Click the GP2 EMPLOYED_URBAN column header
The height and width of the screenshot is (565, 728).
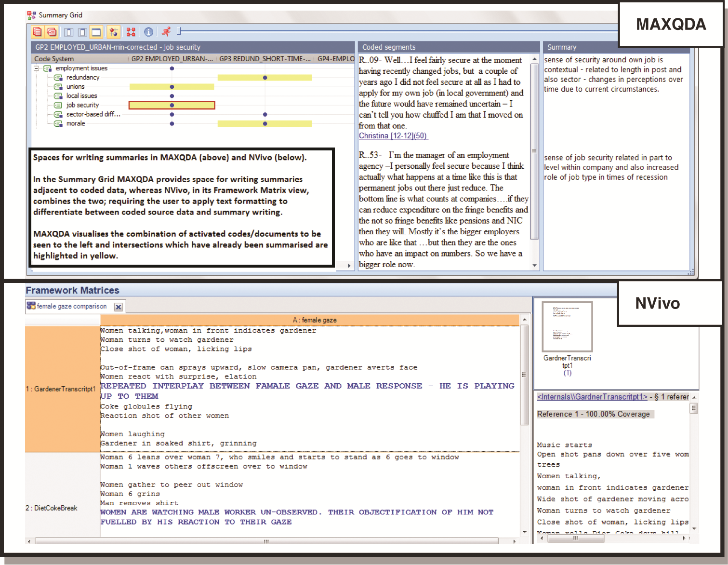click(x=172, y=59)
